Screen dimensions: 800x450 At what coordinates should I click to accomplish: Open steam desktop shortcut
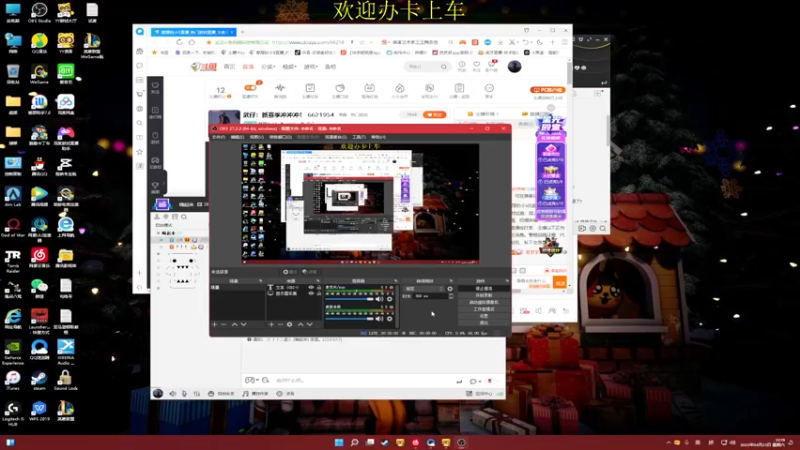tap(39, 381)
